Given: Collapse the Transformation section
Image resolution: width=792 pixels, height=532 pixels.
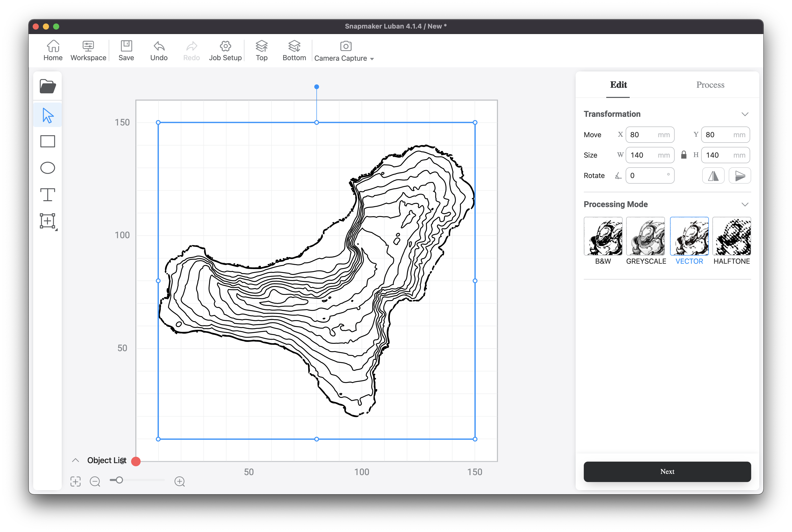Looking at the screenshot, I should [x=745, y=114].
